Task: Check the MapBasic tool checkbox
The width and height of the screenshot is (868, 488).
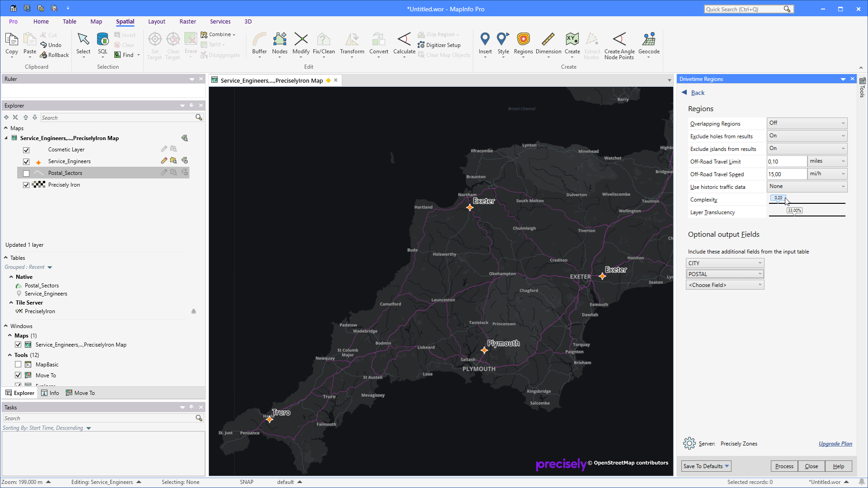Action: coord(18,365)
